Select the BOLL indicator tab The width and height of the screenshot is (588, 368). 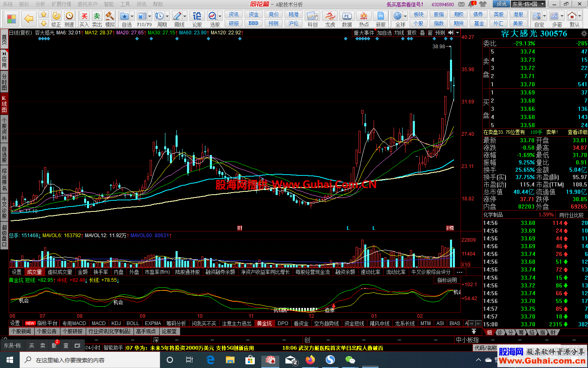133,323
